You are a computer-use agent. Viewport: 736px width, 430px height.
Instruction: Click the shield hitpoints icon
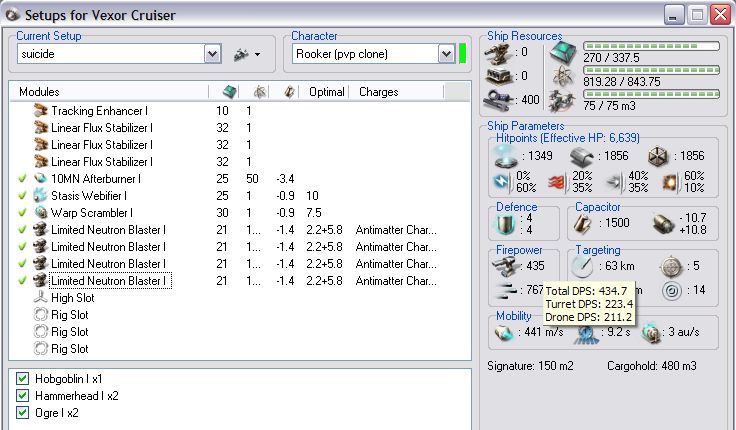coord(506,156)
